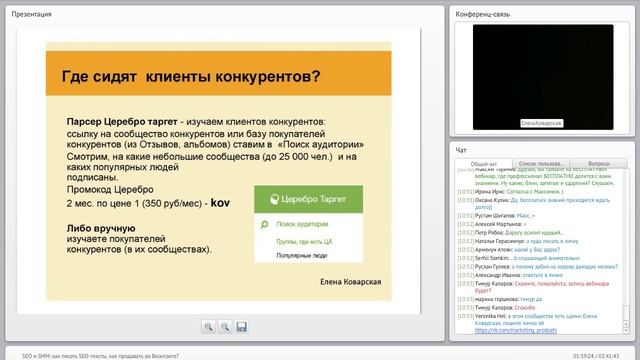
Task: Click the elapsed time counter 01:59:24
Action: 583,356
